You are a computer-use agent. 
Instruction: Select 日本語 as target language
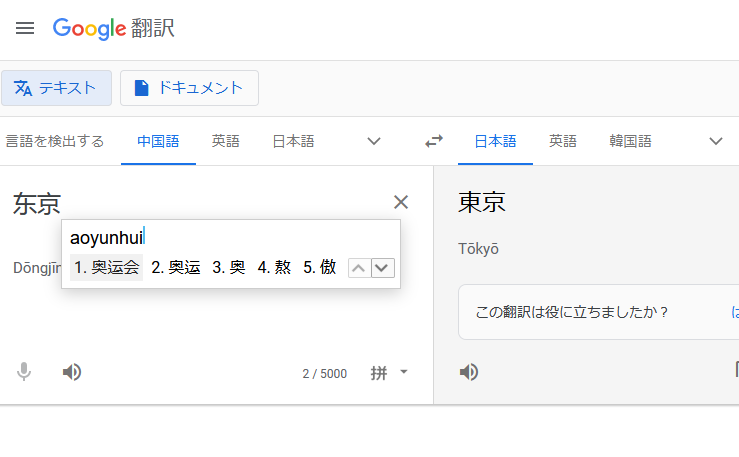pos(495,141)
